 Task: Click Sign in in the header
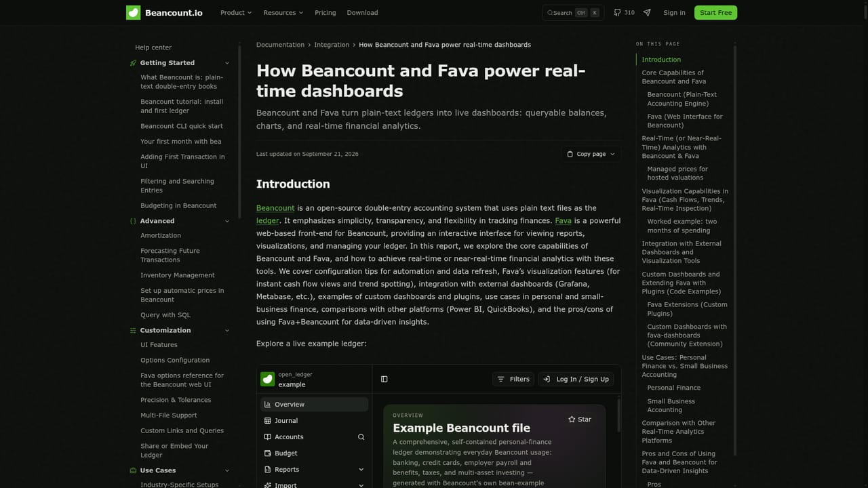(674, 13)
